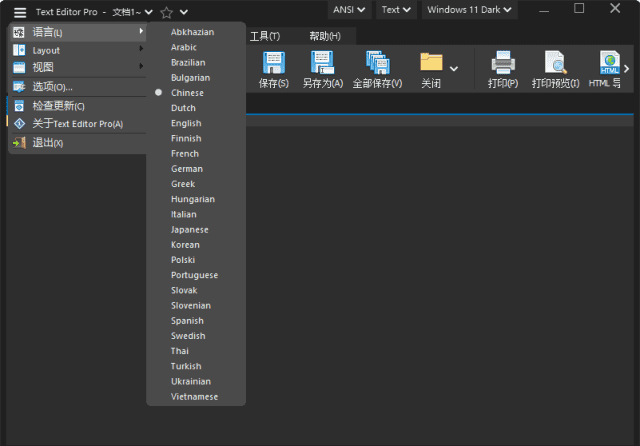Choose Bulgarian language
This screenshot has height=446, width=640.
click(196, 78)
